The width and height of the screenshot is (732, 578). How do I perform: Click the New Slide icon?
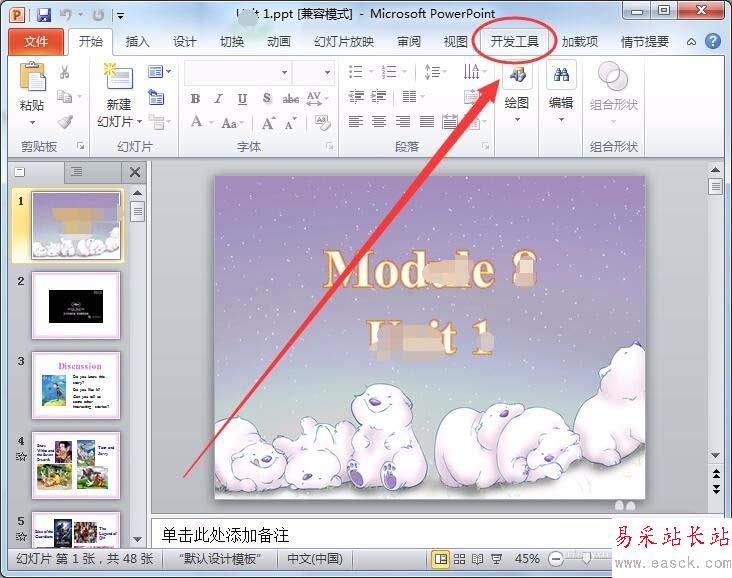click(118, 77)
